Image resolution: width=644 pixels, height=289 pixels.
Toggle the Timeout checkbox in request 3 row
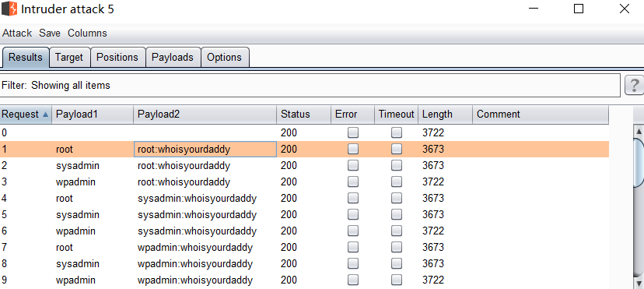coord(397,182)
